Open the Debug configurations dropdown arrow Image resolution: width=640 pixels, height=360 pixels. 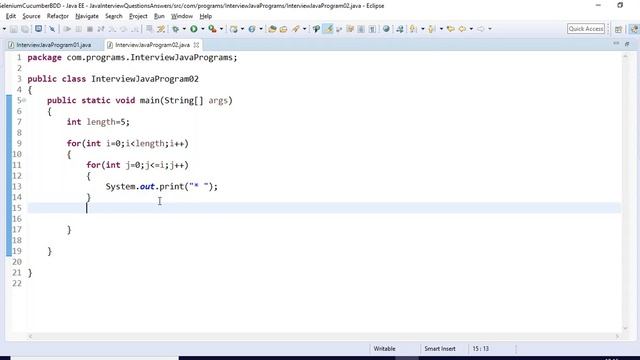184,29
